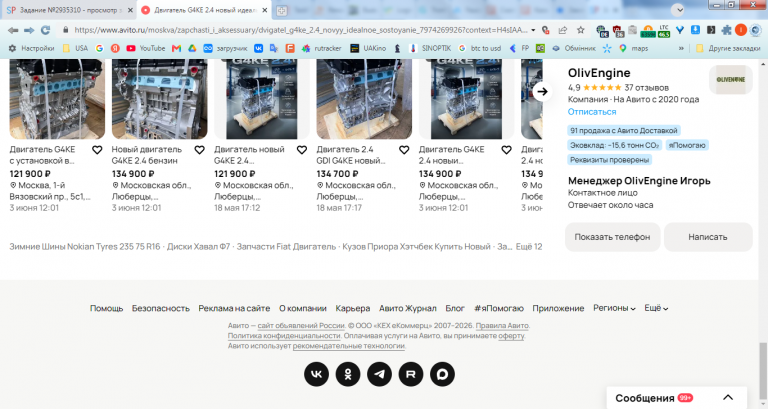768x409 pixels.
Task: Open the Google Drive bookmark icon
Action: 192,48
